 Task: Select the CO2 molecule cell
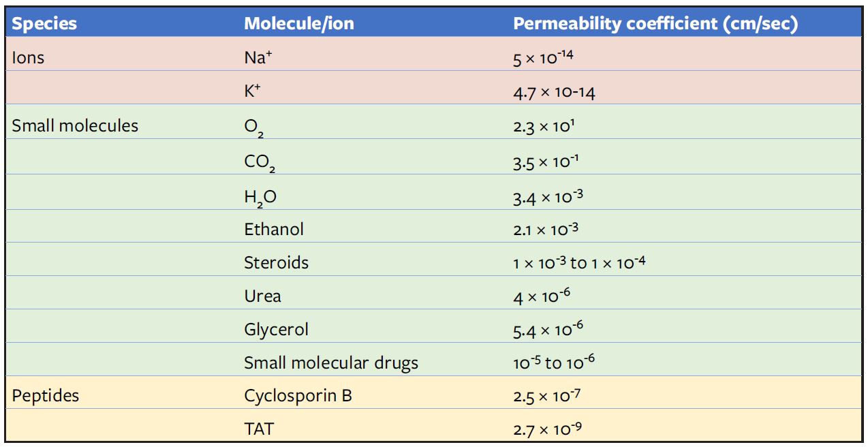[260, 162]
